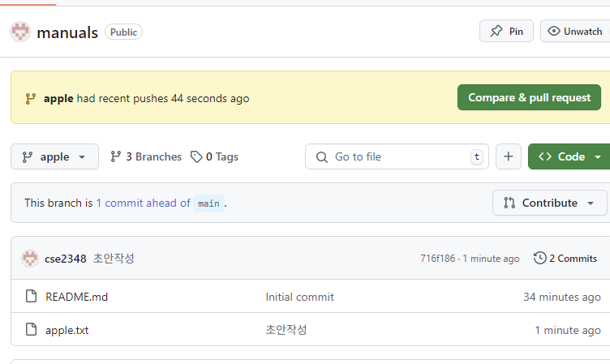610x364 pixels.
Task: Open the 초안작성 commit message in the apple.txt row
Action: [x=286, y=330]
